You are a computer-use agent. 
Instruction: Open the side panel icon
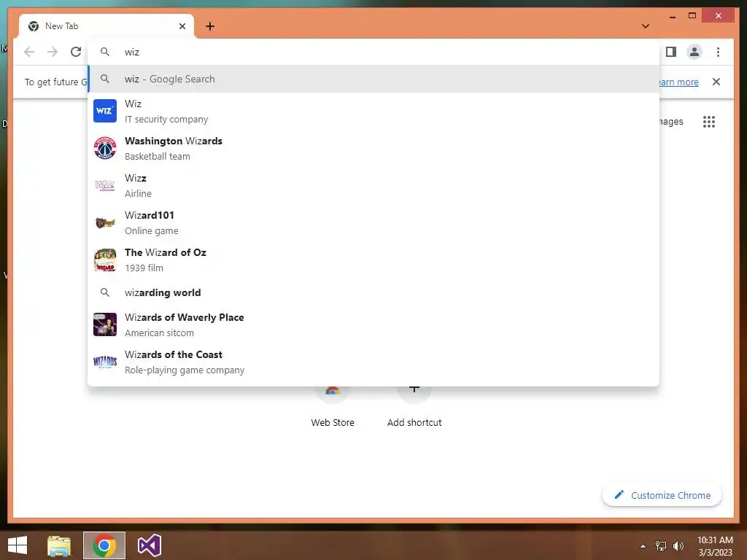pyautogui.click(x=671, y=52)
